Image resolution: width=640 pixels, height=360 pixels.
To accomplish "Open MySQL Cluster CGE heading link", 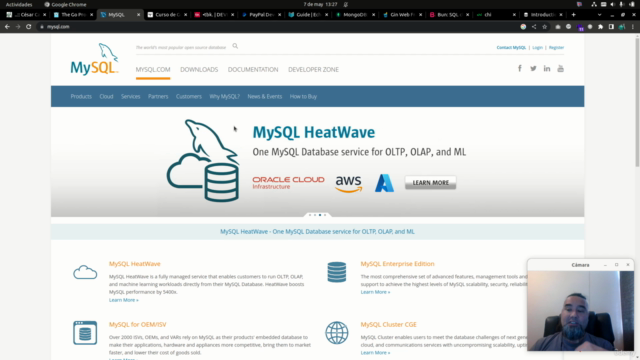I will [x=389, y=324].
